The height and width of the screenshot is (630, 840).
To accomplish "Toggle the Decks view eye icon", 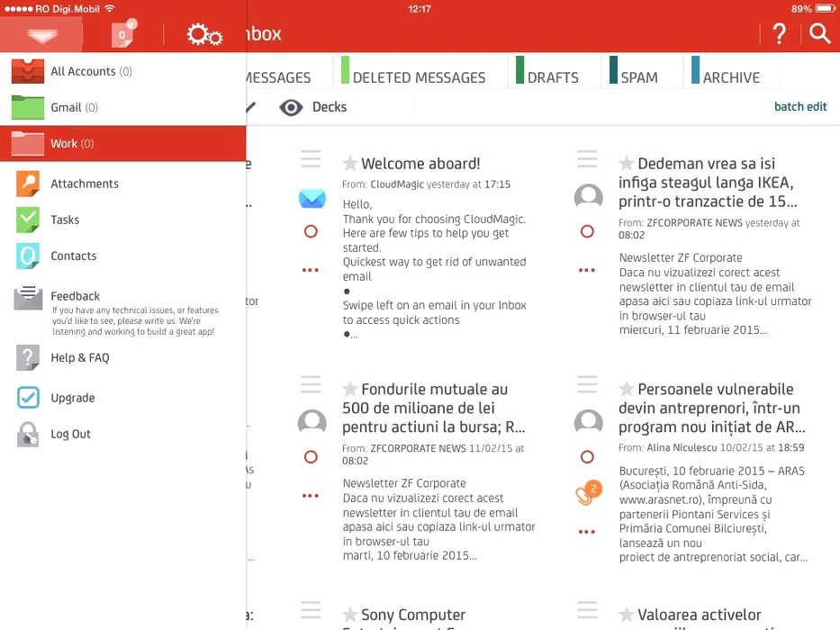I will tap(291, 108).
